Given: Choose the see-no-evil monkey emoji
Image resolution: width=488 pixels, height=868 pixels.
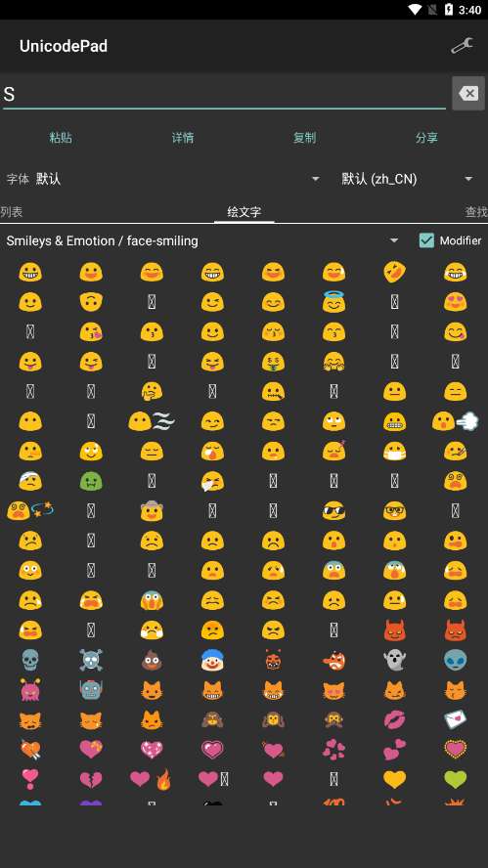Looking at the screenshot, I should point(212,719).
